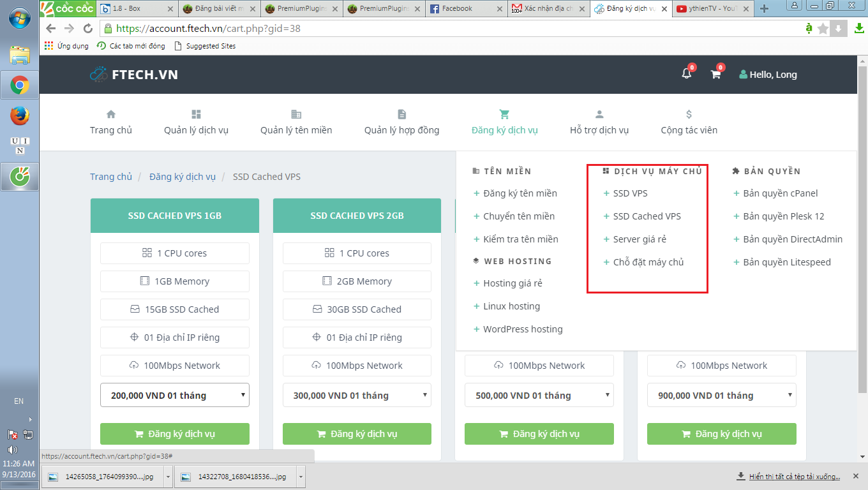Image resolution: width=868 pixels, height=490 pixels.
Task: Switch to the ythienTV YouTube tab
Action: coord(713,9)
